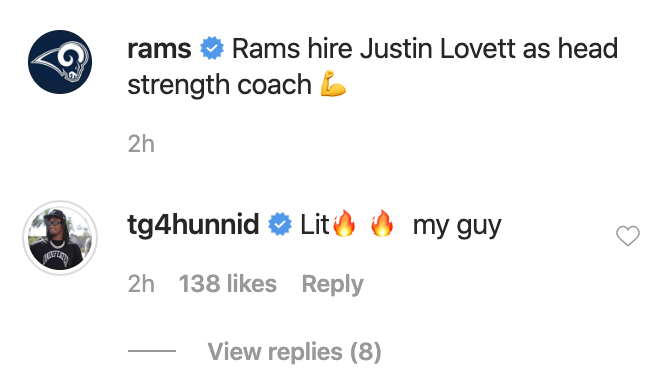654x388 pixels.
Task: Click the 2h timestamp under tg4hunnid's comment
Action: [141, 284]
